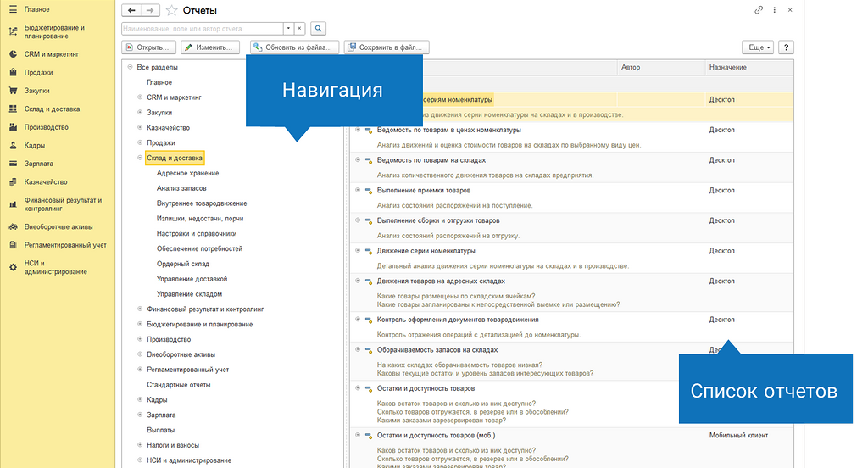Expand the Производство tree node
This screenshot has width=868, height=468.
tap(140, 339)
